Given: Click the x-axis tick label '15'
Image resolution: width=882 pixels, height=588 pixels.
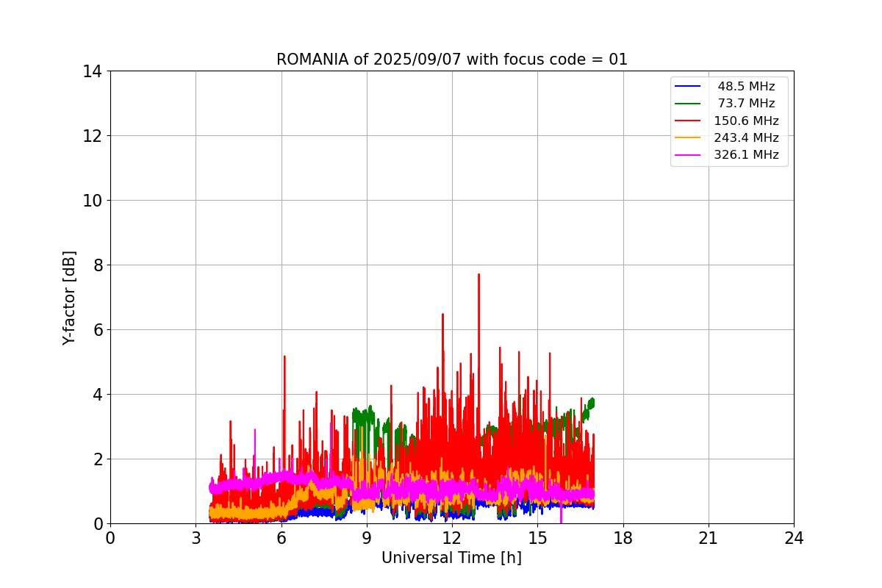Looking at the screenshot, I should [537, 538].
